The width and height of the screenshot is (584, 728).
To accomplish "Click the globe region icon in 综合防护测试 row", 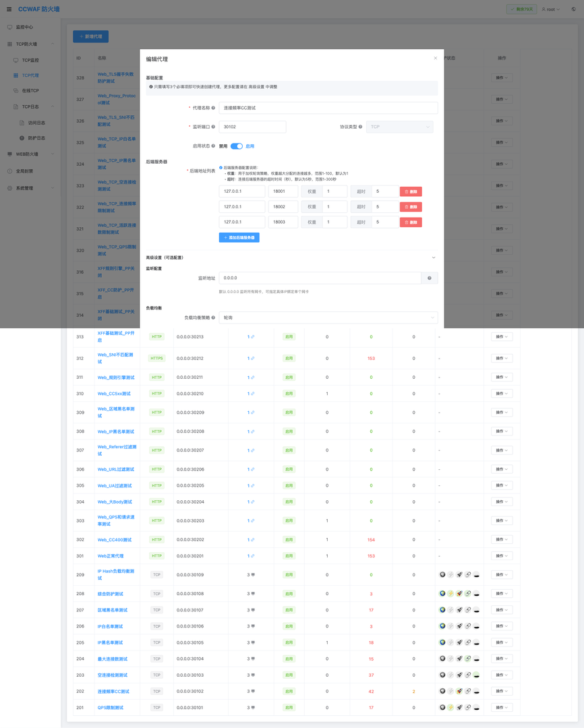I will point(442,593).
